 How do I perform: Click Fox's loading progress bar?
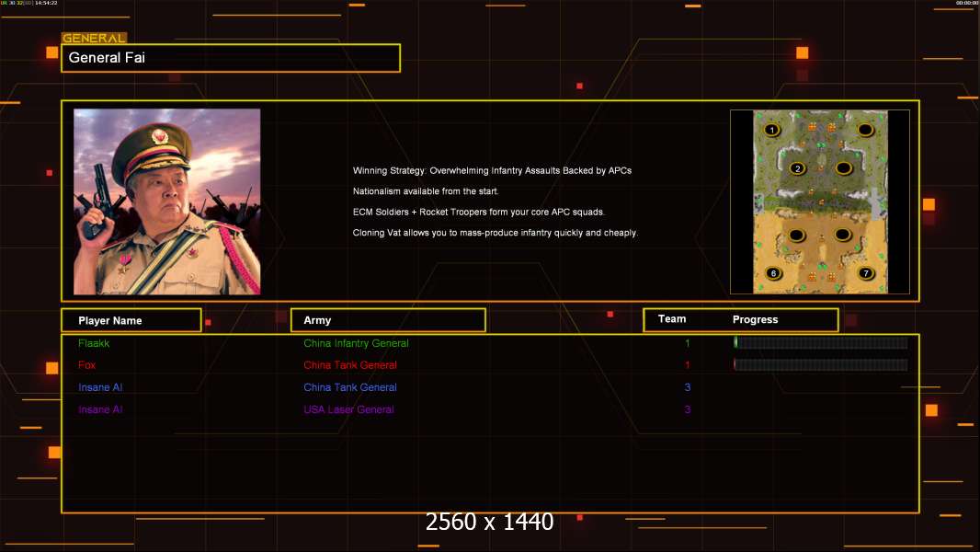coord(821,364)
